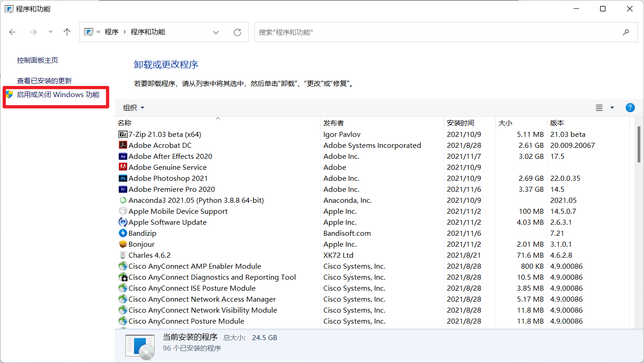Click the install date 2021/11/7

pyautogui.click(x=464, y=157)
